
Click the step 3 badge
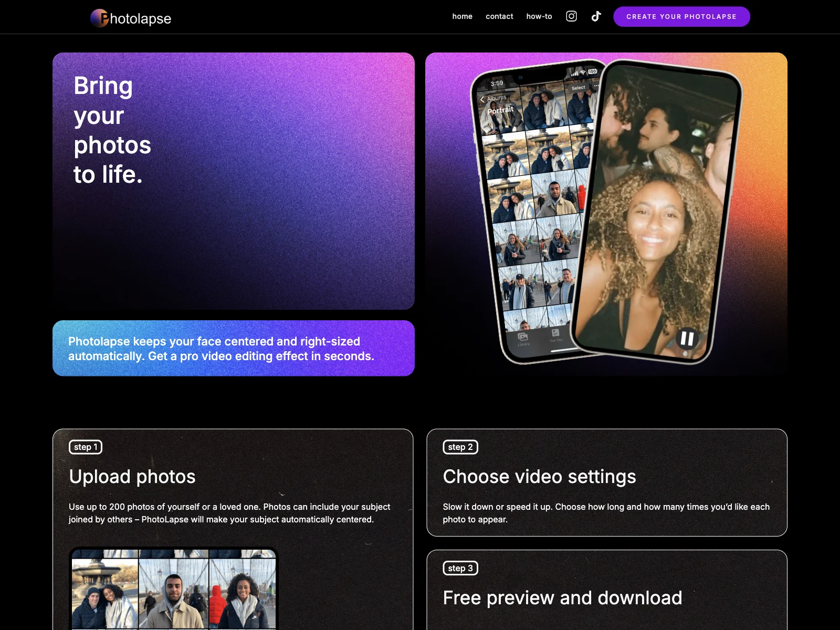460,568
